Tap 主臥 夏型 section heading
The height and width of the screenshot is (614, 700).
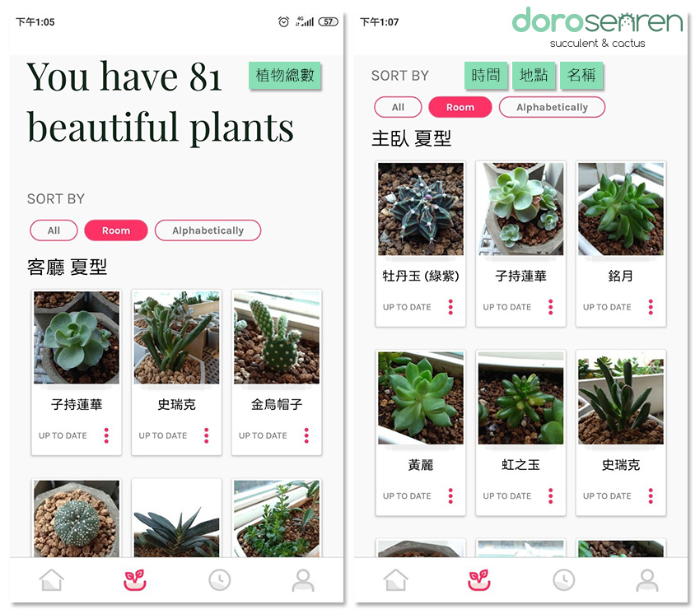[x=411, y=138]
